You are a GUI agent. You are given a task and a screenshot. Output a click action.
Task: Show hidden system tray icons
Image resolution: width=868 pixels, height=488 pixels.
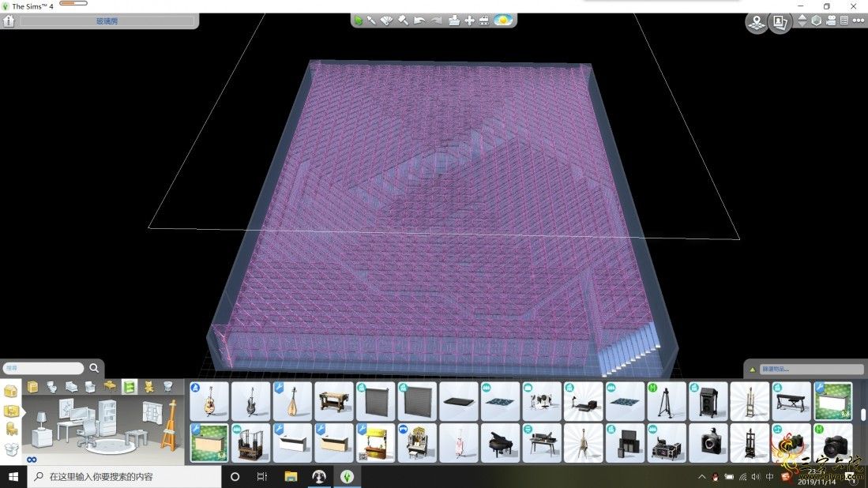(701, 476)
